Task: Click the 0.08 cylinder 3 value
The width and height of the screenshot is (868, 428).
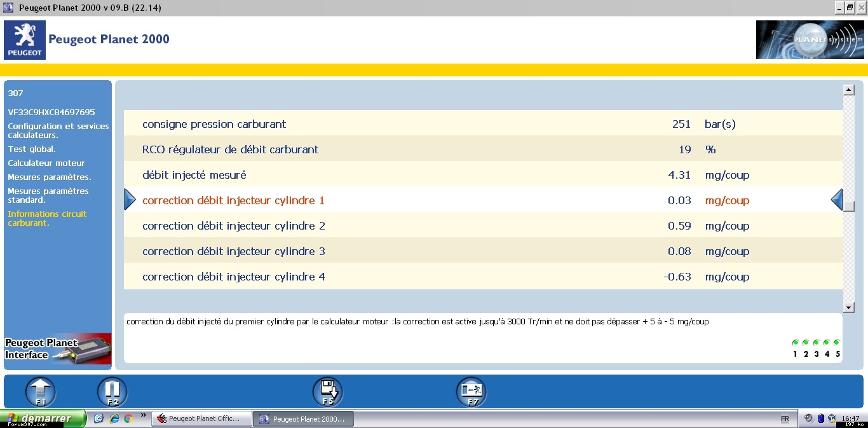Action: tap(679, 251)
